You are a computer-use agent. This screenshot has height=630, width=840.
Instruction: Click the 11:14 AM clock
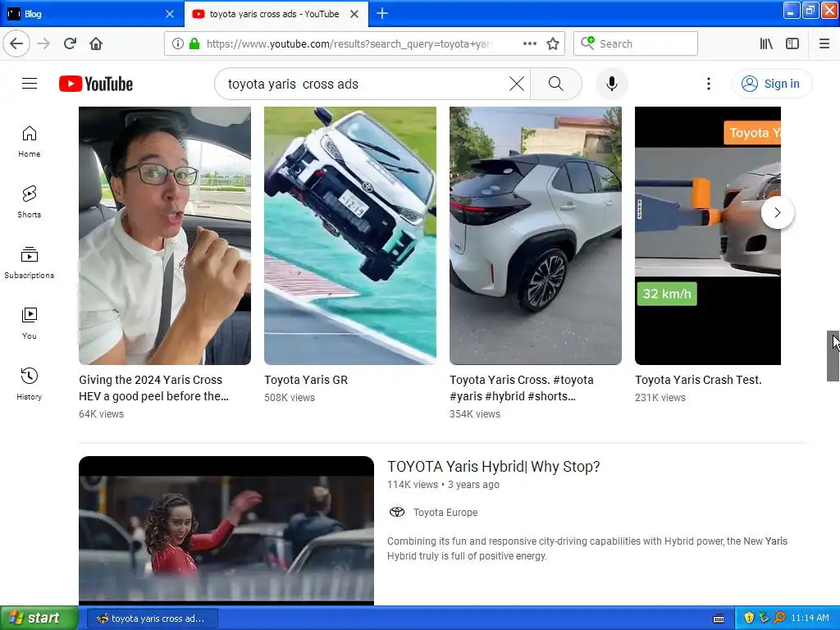[810, 619]
